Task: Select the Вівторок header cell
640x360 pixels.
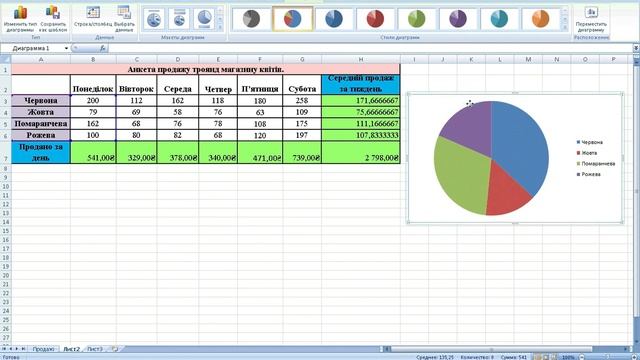Action: click(x=136, y=85)
